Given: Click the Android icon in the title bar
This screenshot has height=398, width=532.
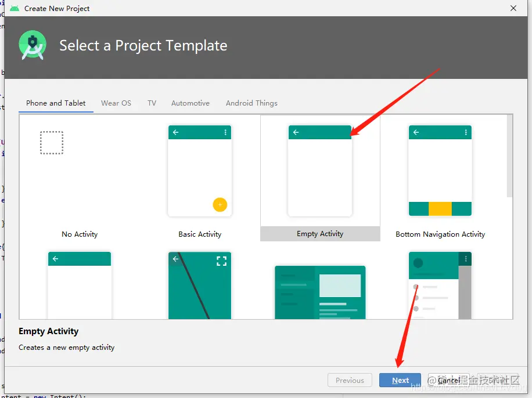Looking at the screenshot, I should point(15,8).
